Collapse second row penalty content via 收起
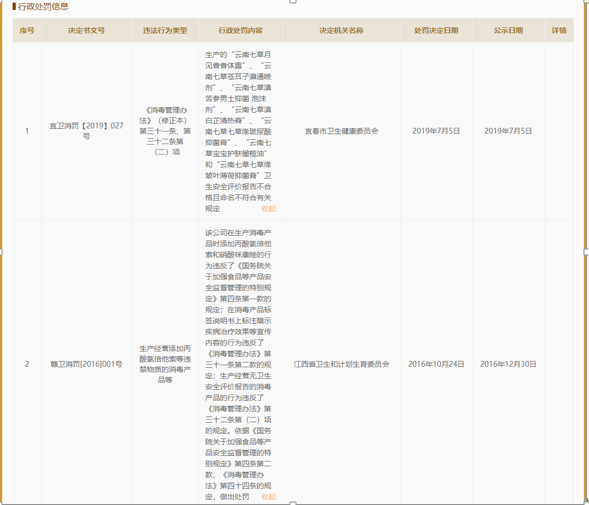Image resolution: width=589 pixels, height=505 pixels. pos(268,497)
